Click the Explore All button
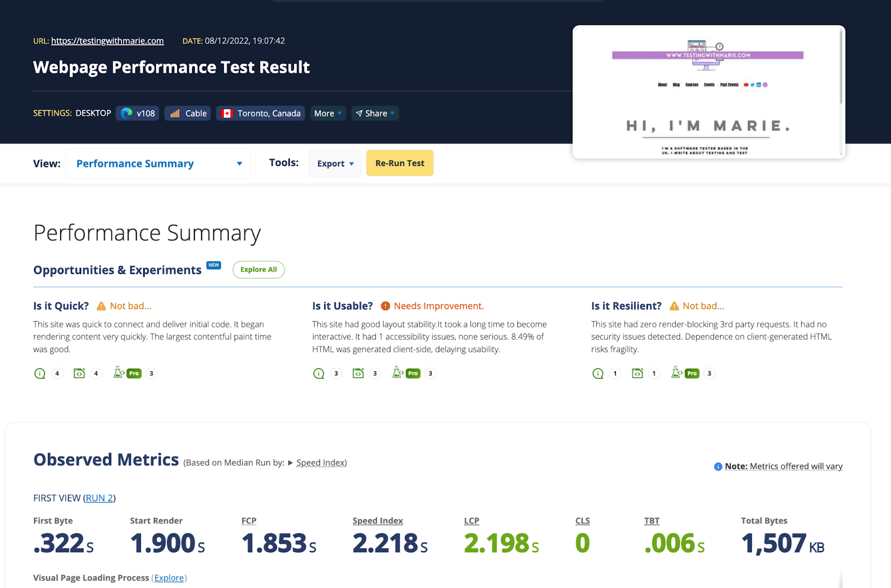 point(258,269)
